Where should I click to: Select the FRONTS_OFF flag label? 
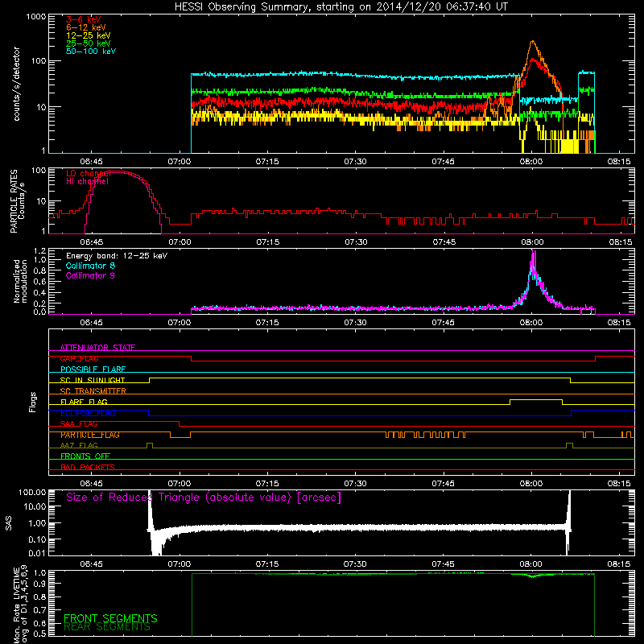click(85, 456)
